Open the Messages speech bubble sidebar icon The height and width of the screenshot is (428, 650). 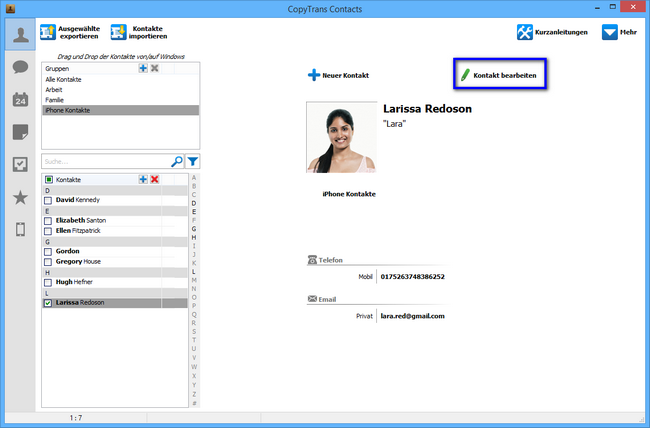pos(19,68)
